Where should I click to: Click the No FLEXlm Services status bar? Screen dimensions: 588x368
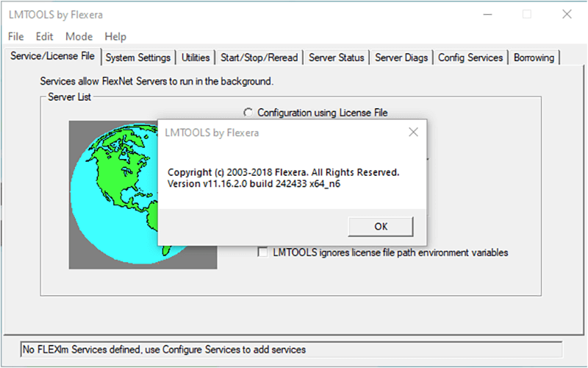click(291, 350)
